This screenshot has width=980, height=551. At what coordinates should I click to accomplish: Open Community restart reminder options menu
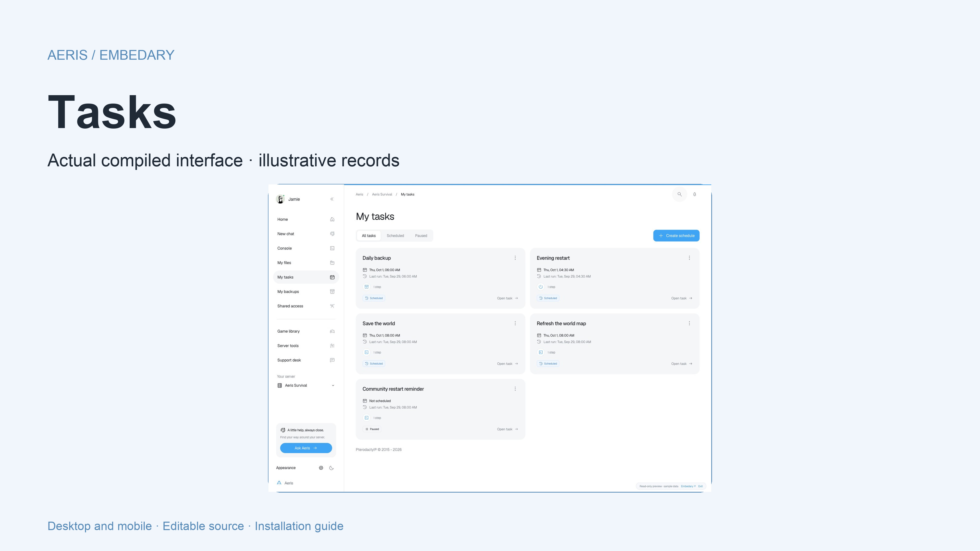pos(515,389)
